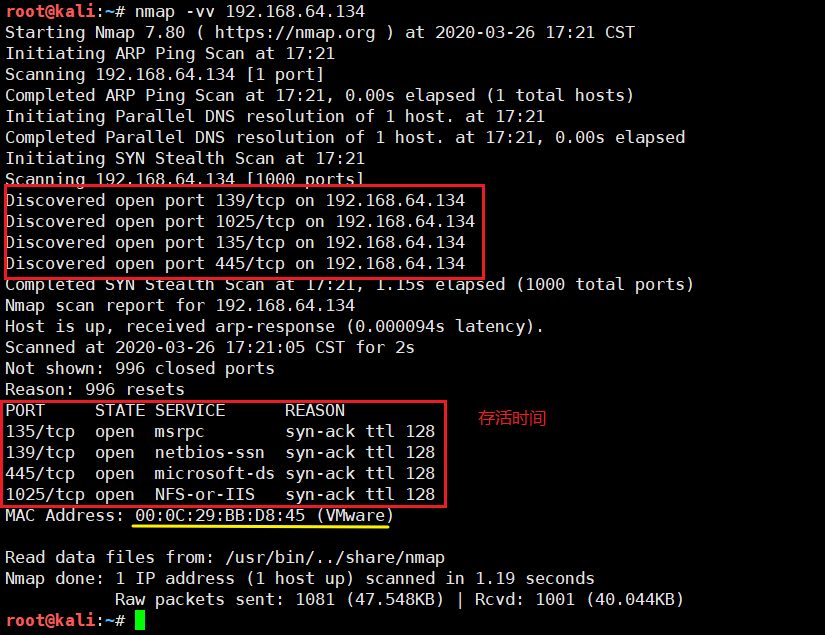The image size is (825, 635).
Task: Click the 'Nmap done: 1 IP address' line
Action: click(300, 579)
